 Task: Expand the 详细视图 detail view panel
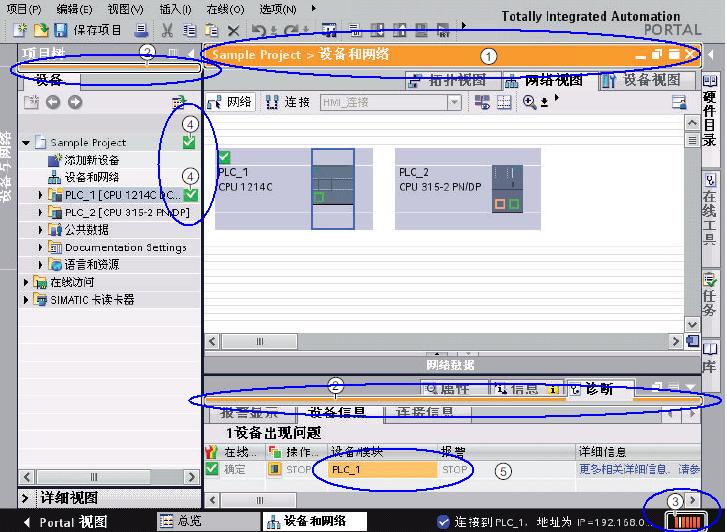(26, 498)
